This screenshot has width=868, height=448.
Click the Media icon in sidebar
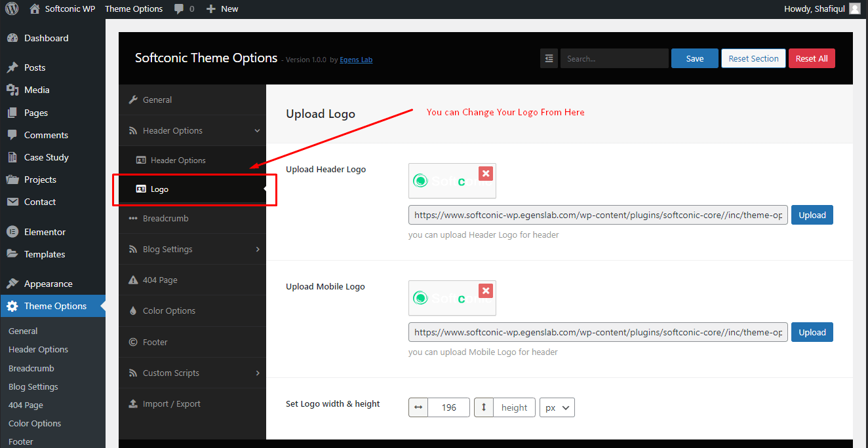pos(12,90)
